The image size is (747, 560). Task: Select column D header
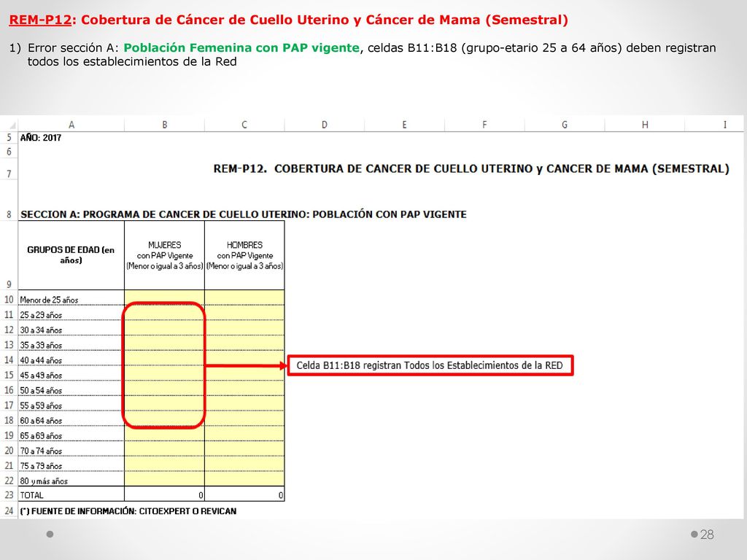(x=325, y=125)
